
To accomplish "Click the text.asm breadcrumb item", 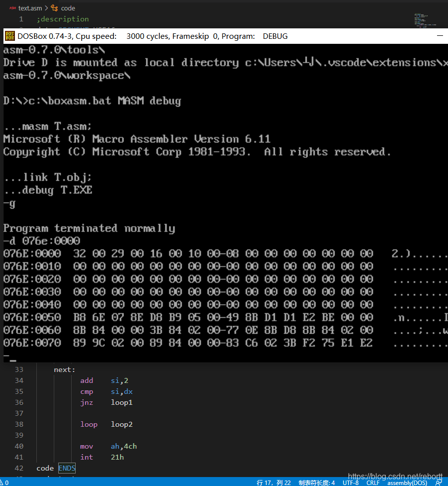I will point(30,8).
